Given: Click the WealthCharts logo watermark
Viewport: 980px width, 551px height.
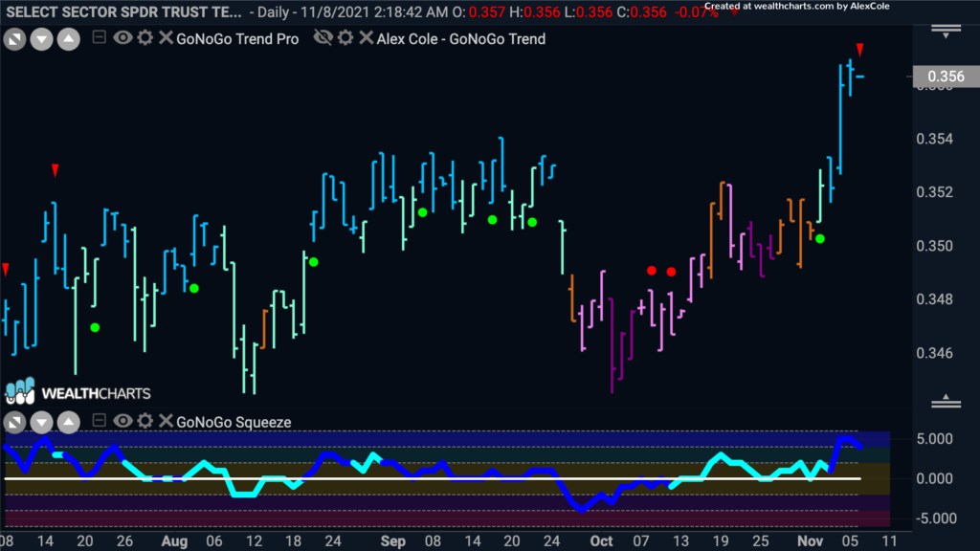Looking at the screenshot, I should coord(77,392).
